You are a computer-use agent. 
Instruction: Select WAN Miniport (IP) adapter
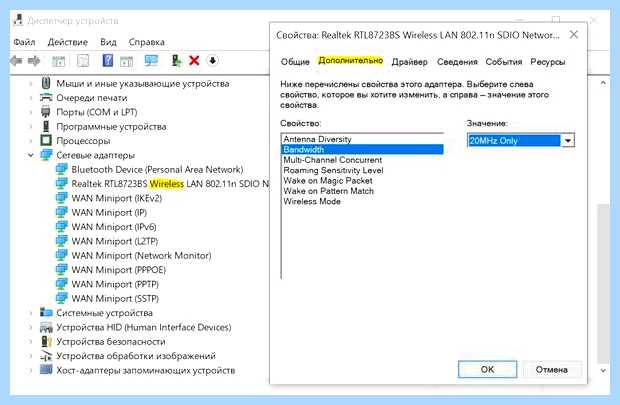tap(109, 212)
